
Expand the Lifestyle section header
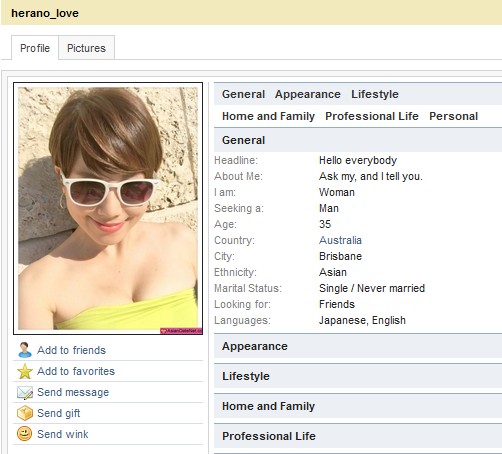(x=358, y=376)
